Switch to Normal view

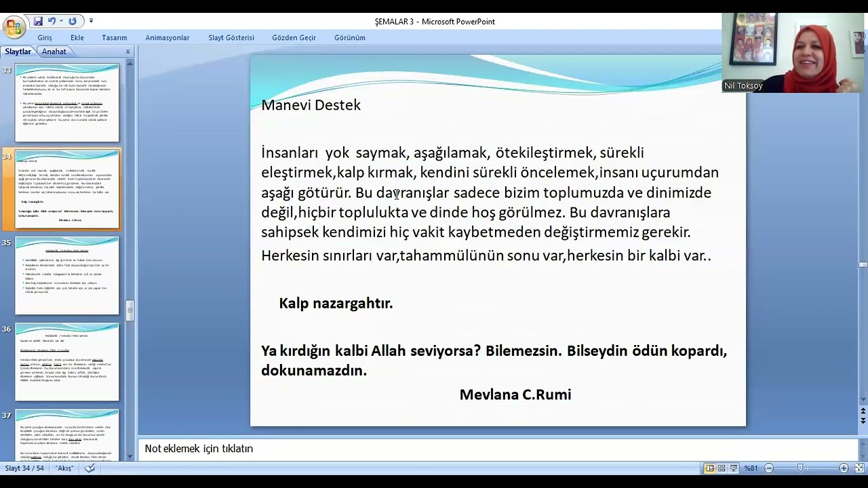point(709,468)
